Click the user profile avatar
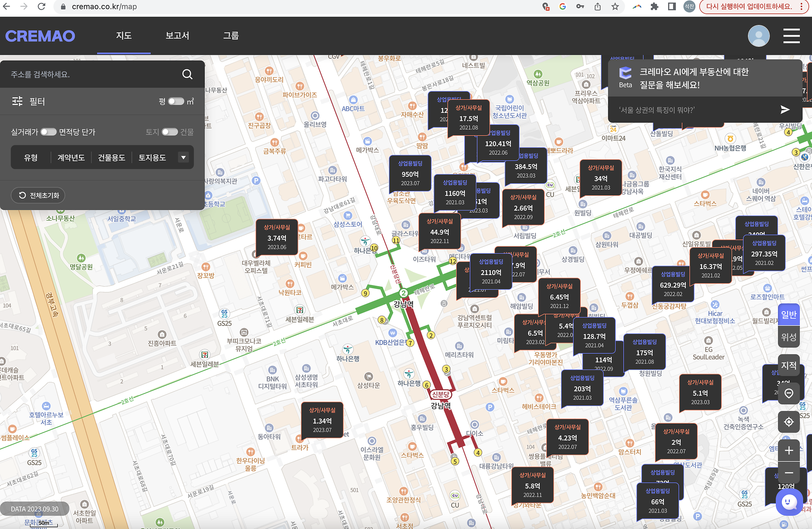The image size is (812, 529). (x=758, y=36)
